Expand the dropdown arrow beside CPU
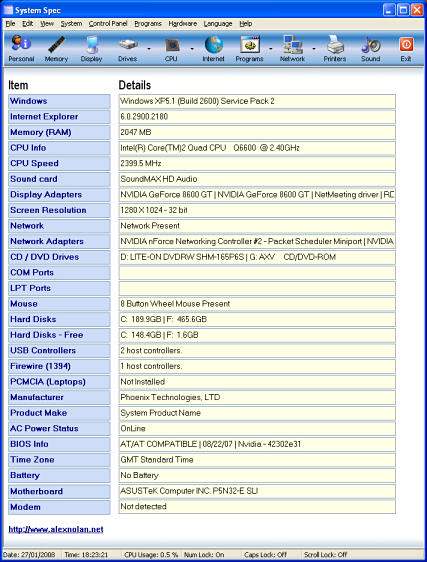Screen dimensions: 427x562 click(x=192, y=49)
